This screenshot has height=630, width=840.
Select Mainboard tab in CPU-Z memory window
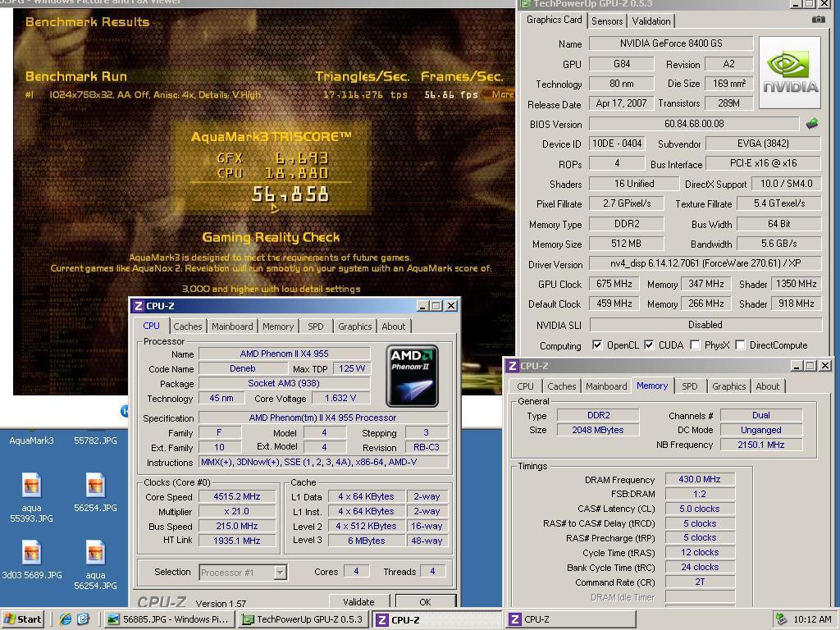pos(606,386)
